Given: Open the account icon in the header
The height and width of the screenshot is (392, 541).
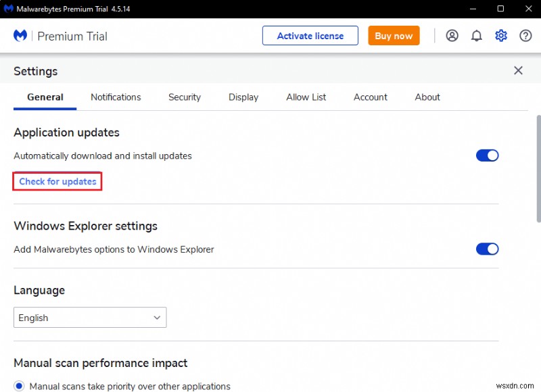Looking at the screenshot, I should (x=452, y=35).
